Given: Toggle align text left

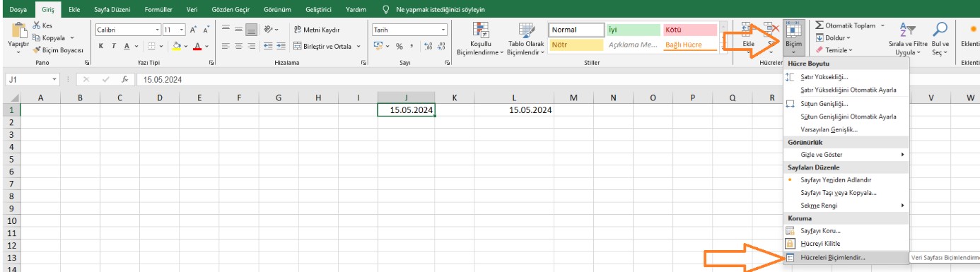Looking at the screenshot, I should coord(226,46).
